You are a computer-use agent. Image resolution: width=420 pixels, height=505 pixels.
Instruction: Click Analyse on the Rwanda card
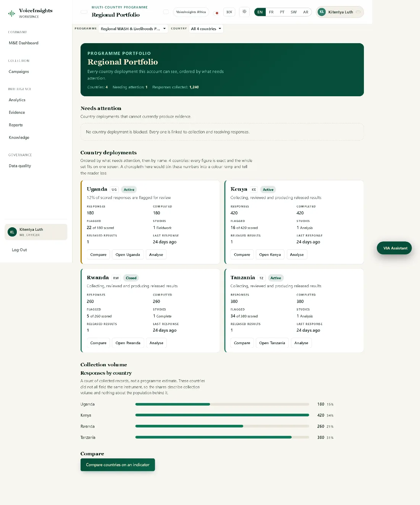(x=157, y=343)
